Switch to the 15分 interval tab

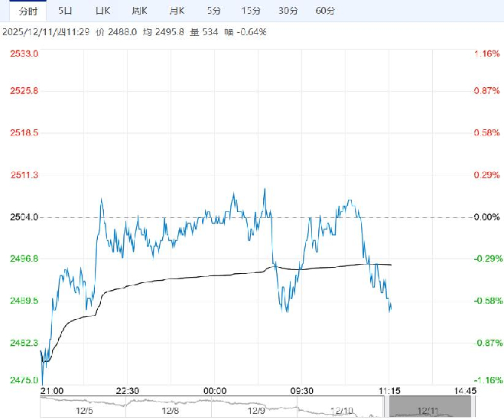pyautogui.click(x=250, y=11)
